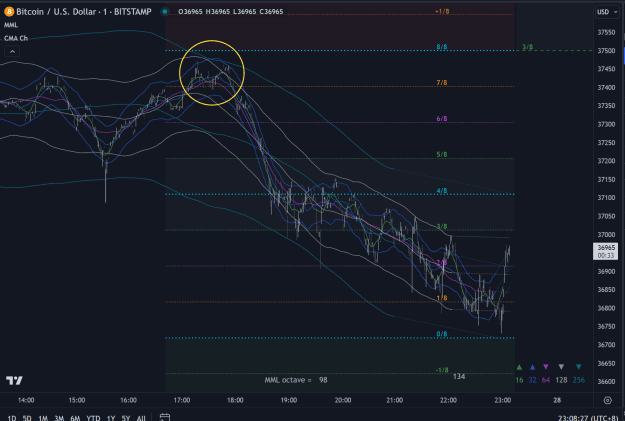Click the 37500 price axis label
The height and width of the screenshot is (421, 625).
point(606,51)
